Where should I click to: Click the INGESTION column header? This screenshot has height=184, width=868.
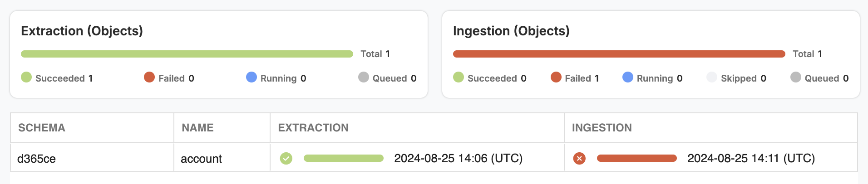(602, 128)
